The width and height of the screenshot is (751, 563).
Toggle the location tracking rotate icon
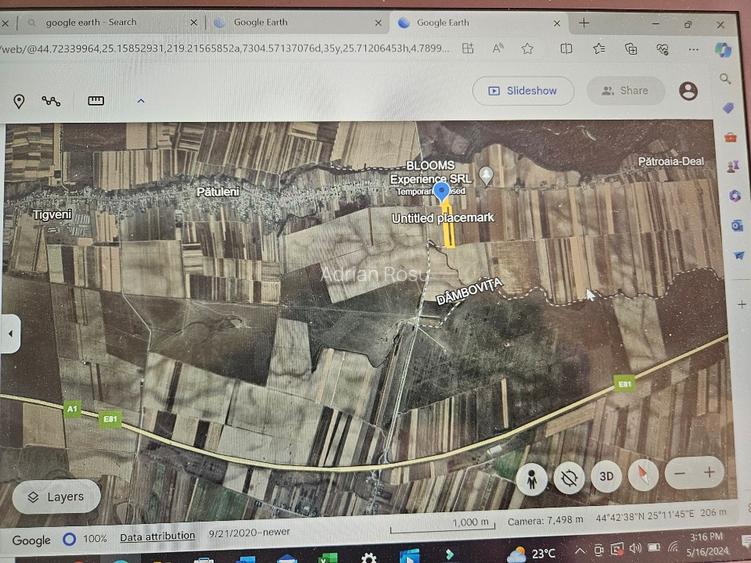pos(568,478)
